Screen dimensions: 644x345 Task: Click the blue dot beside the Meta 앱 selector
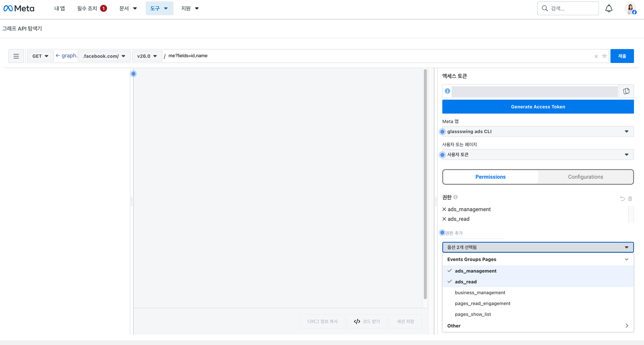tap(442, 132)
